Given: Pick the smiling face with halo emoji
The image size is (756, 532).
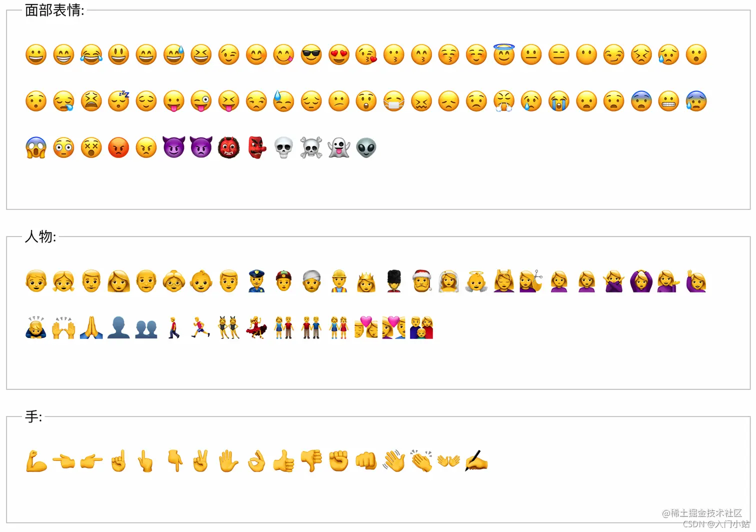Looking at the screenshot, I should (x=503, y=54).
